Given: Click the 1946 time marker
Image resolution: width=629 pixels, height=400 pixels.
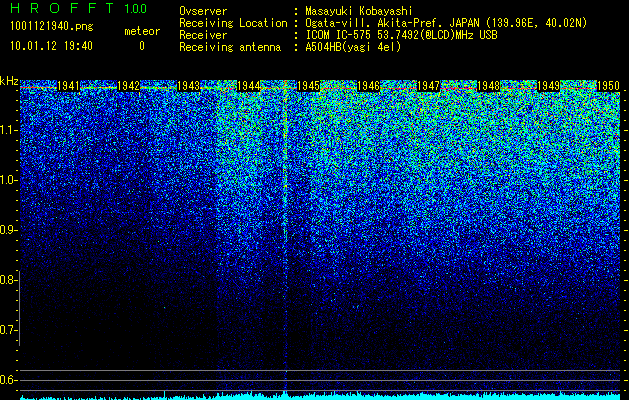Looking at the screenshot, I should point(368,86).
